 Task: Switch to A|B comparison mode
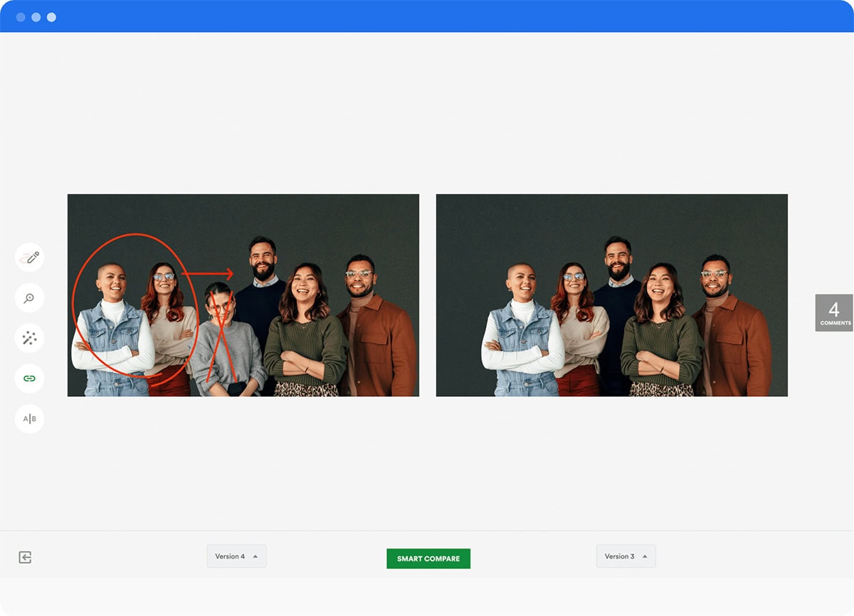(28, 419)
